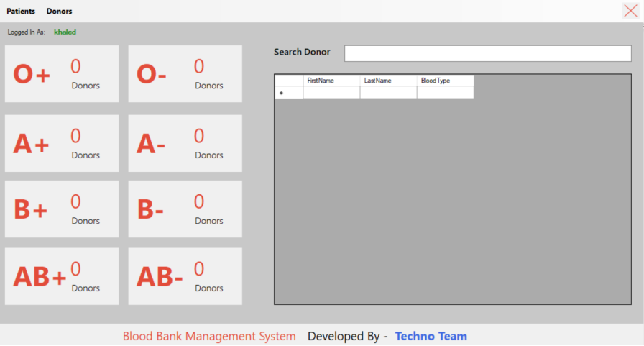Focus the Search Donor text field
The height and width of the screenshot is (346, 644).
pyautogui.click(x=487, y=53)
